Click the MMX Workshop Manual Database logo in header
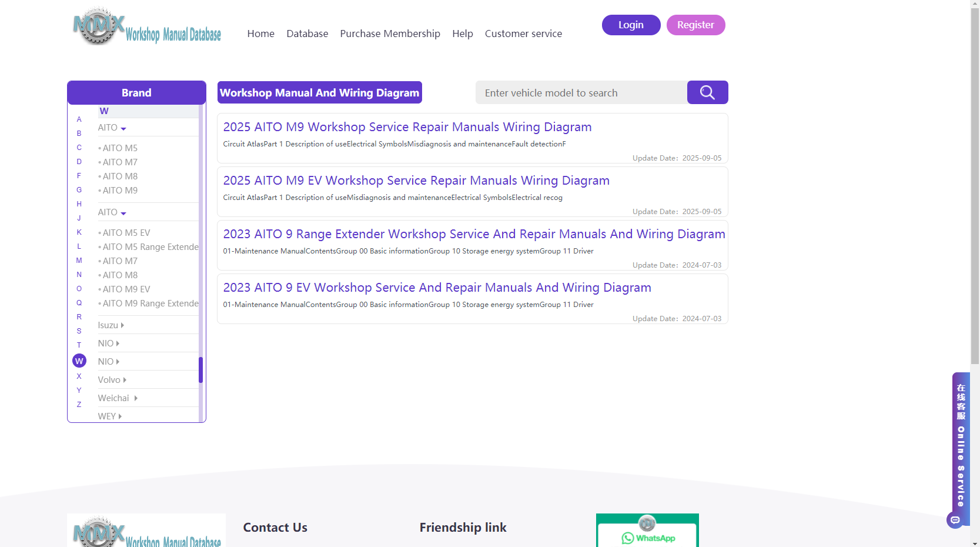Screen dimensions: 980x547 147,26
